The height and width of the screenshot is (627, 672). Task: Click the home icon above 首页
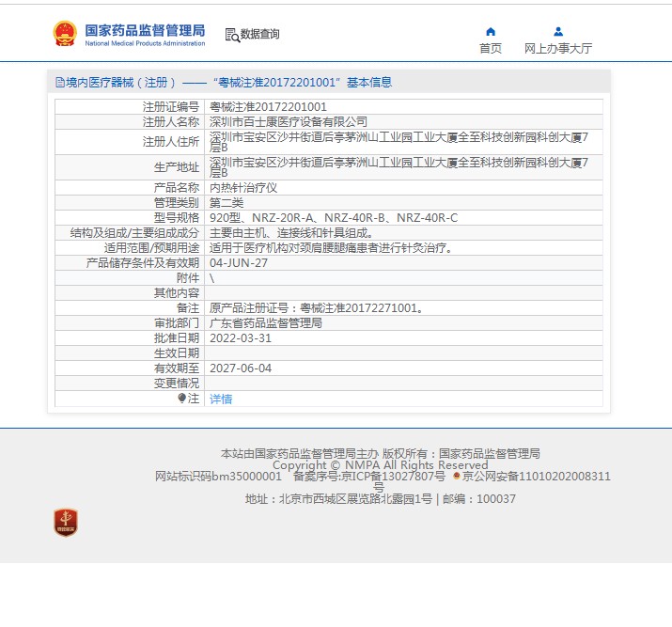(491, 31)
